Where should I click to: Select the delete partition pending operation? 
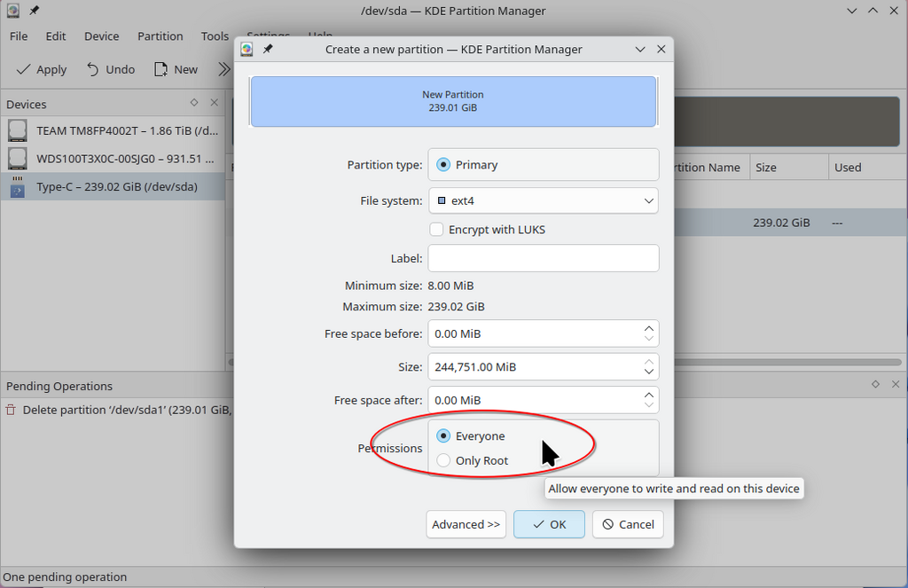[118, 410]
